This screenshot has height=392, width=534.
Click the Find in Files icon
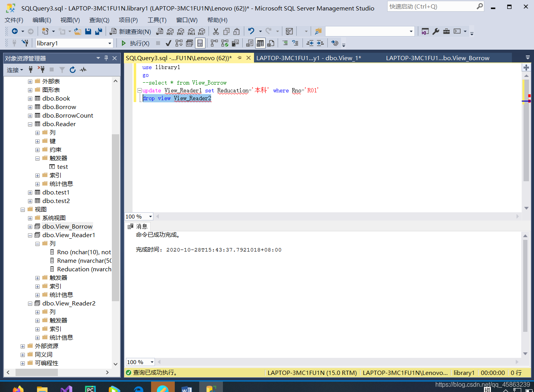point(318,31)
